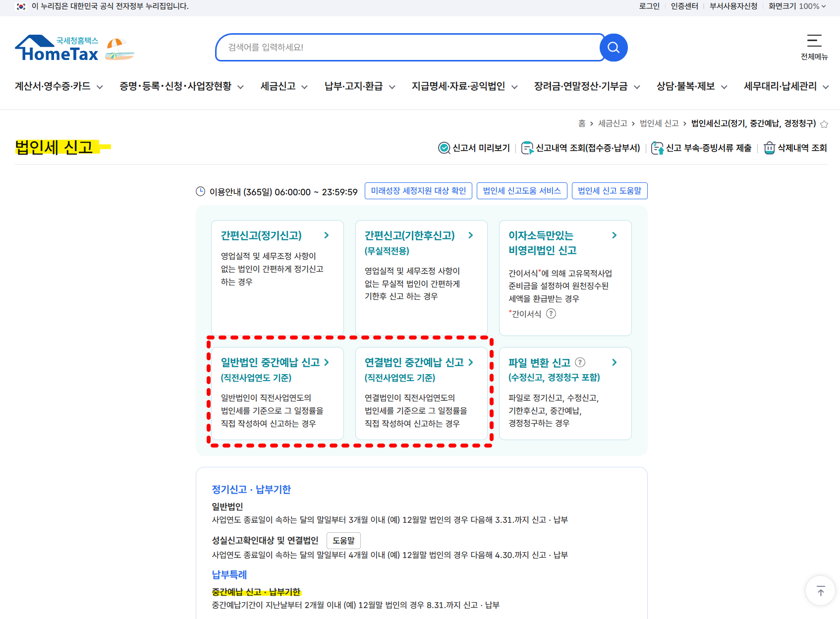Click the beach umbrella banner image
This screenshot has width=840, height=619.
pos(119,49)
